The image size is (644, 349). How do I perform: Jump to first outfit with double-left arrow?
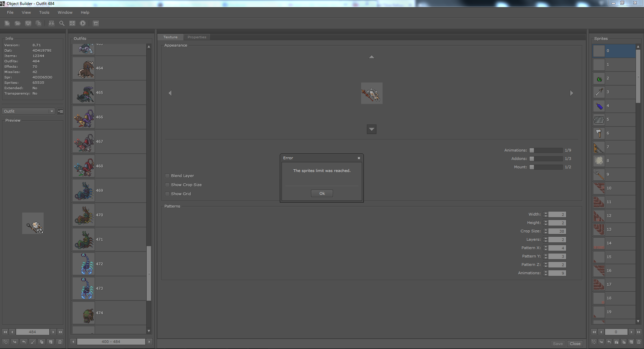pos(5,332)
